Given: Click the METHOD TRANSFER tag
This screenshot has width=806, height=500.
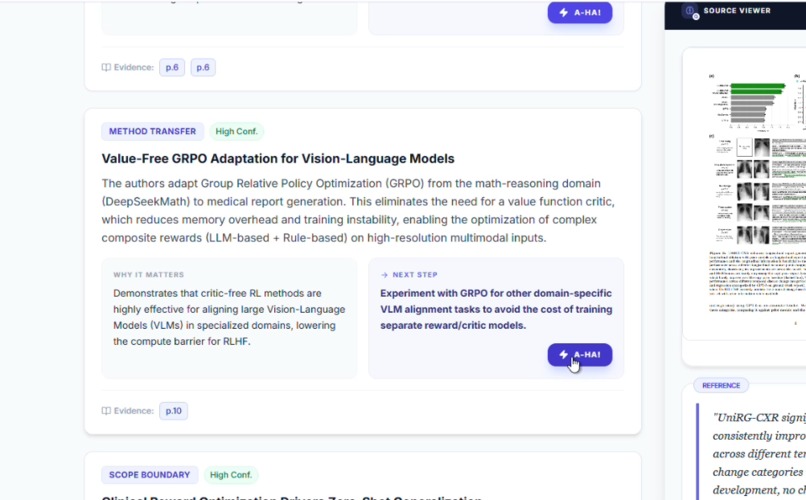Looking at the screenshot, I should point(152,131).
